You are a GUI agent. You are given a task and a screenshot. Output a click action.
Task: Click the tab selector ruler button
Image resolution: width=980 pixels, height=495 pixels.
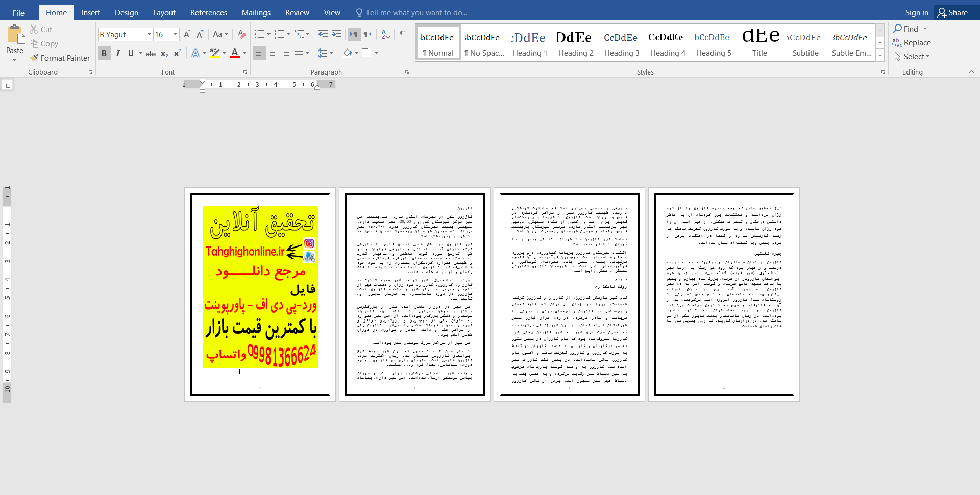7,85
